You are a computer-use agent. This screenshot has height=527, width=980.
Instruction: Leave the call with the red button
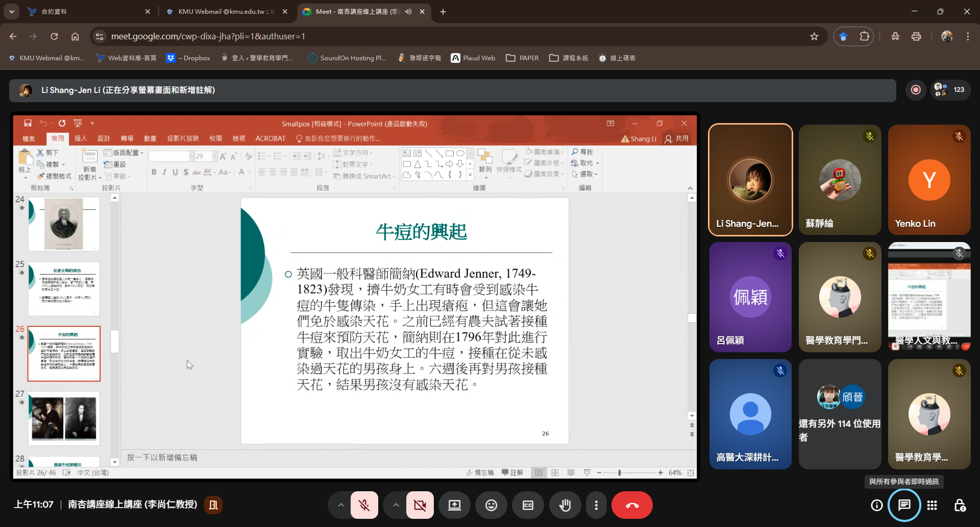[632, 505]
